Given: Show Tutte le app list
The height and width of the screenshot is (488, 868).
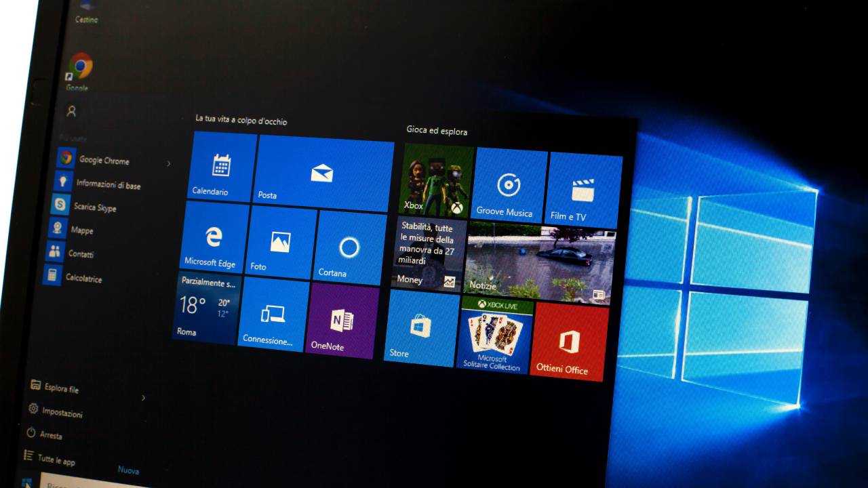Looking at the screenshot, I should click(49, 457).
